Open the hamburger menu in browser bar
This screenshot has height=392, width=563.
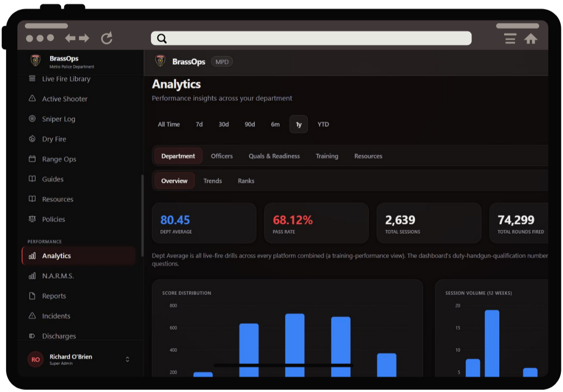[x=510, y=39]
